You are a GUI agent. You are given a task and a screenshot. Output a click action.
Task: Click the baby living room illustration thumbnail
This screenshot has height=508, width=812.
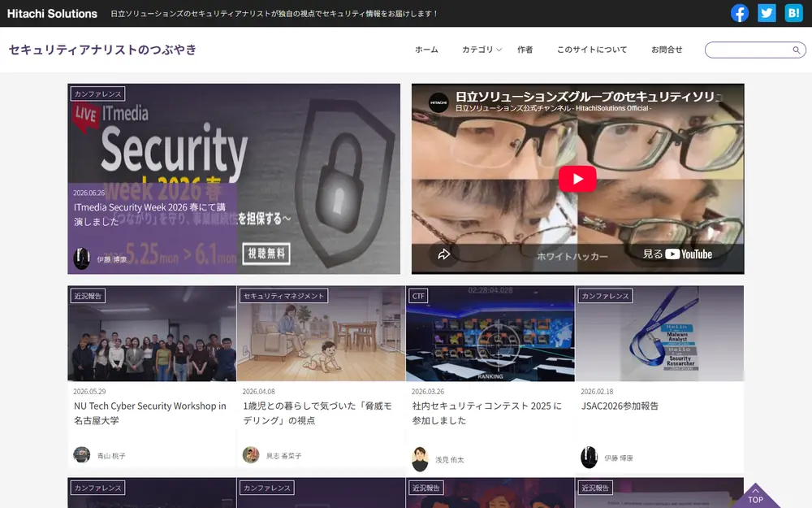click(x=321, y=333)
